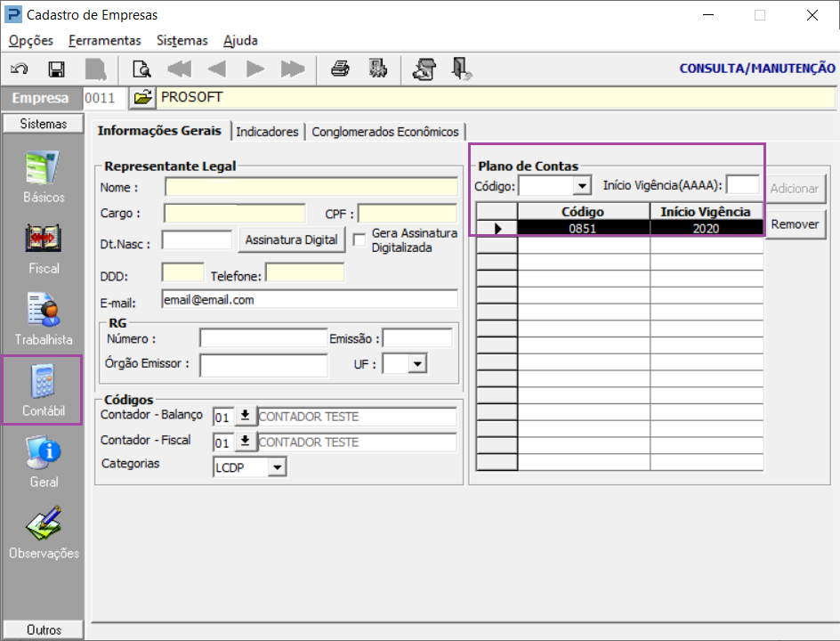
Task: Go to previous record arrow
Action: (216, 69)
